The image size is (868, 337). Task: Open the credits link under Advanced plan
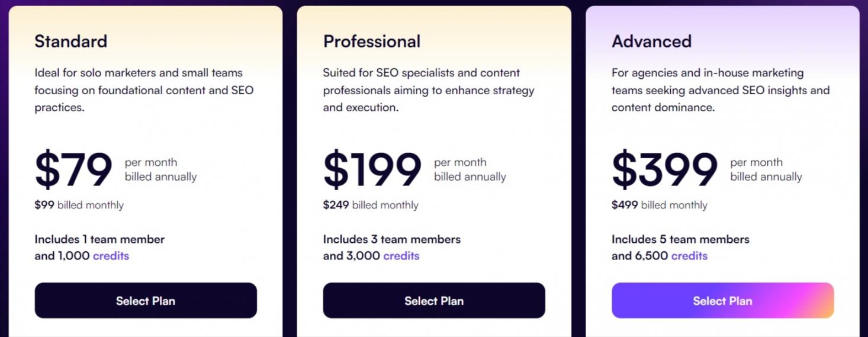(x=690, y=256)
